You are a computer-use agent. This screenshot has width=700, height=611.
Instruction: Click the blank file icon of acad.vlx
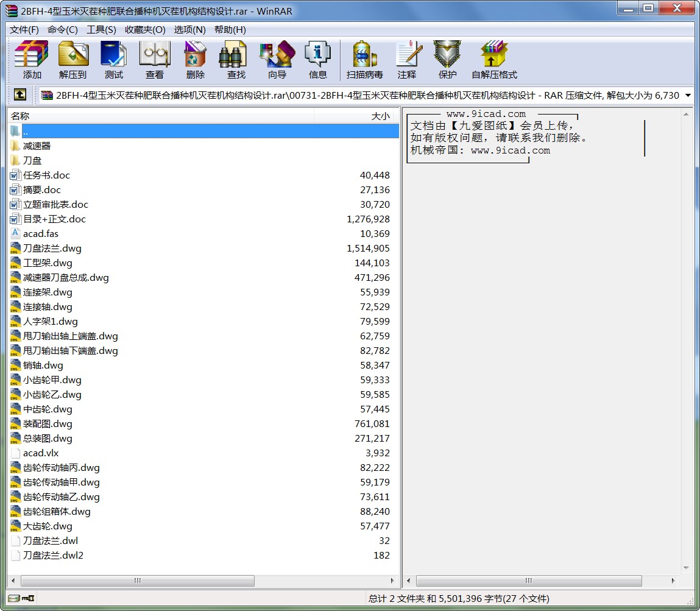click(15, 453)
